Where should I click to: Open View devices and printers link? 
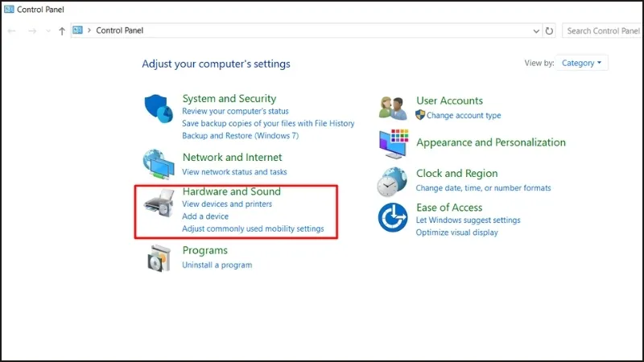pos(227,204)
